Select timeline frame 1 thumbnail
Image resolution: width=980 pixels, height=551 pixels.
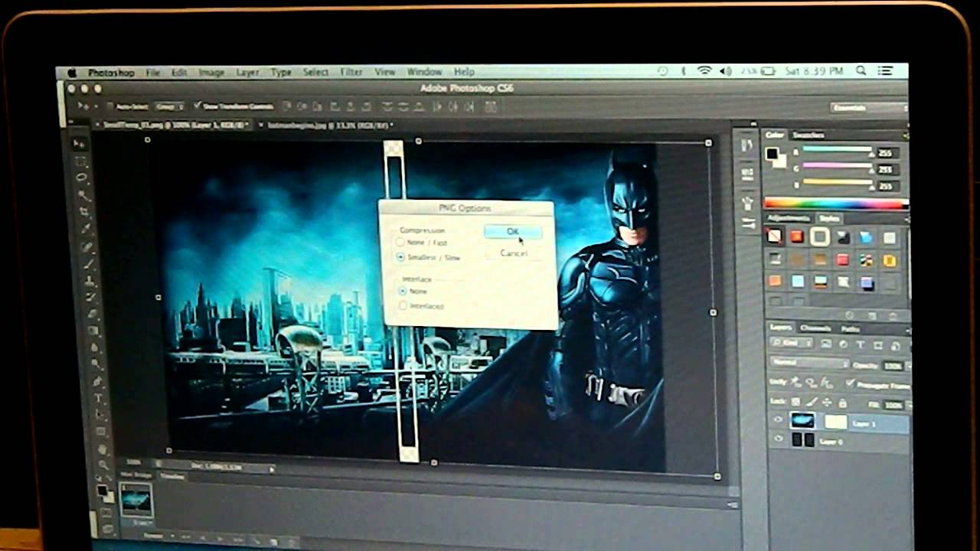tap(137, 500)
